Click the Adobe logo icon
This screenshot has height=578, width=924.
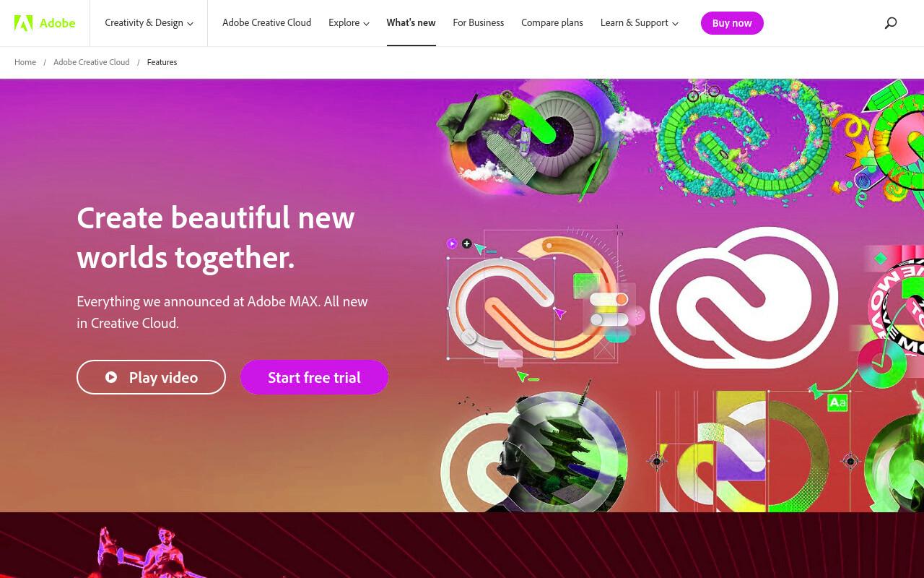pos(23,23)
